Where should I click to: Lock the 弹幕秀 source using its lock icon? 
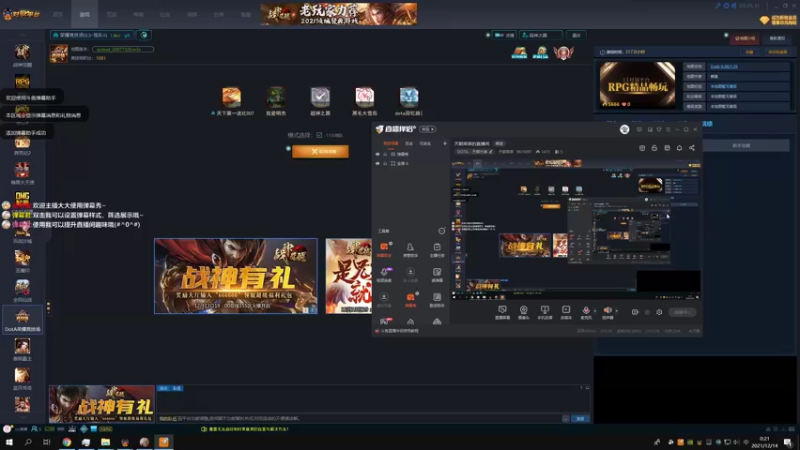385,154
